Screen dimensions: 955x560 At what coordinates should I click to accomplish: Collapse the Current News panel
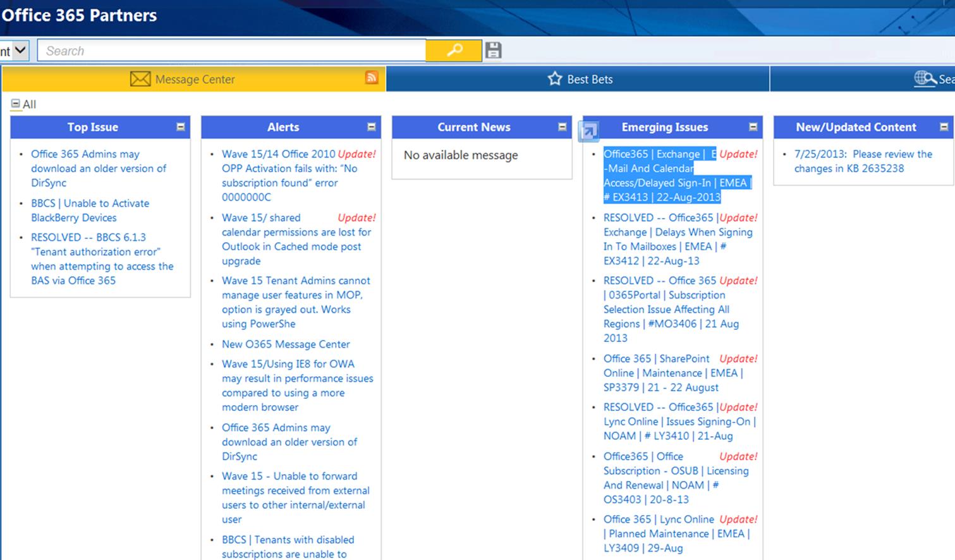[563, 127]
